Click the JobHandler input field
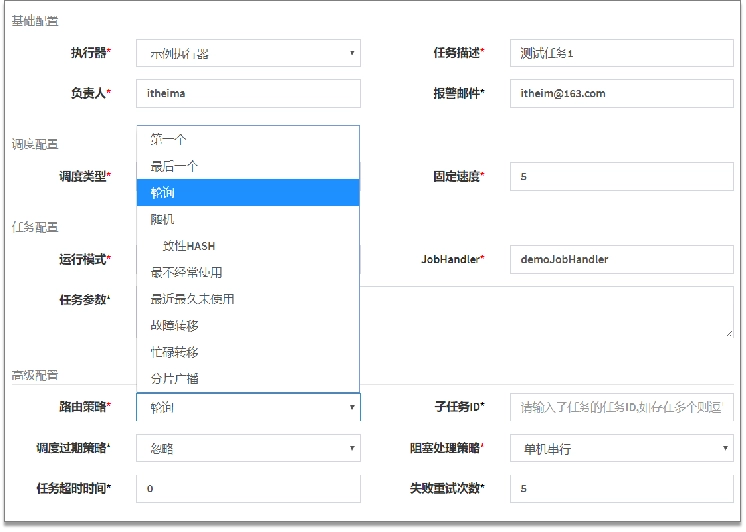The width and height of the screenshot is (746, 532). [x=621, y=259]
